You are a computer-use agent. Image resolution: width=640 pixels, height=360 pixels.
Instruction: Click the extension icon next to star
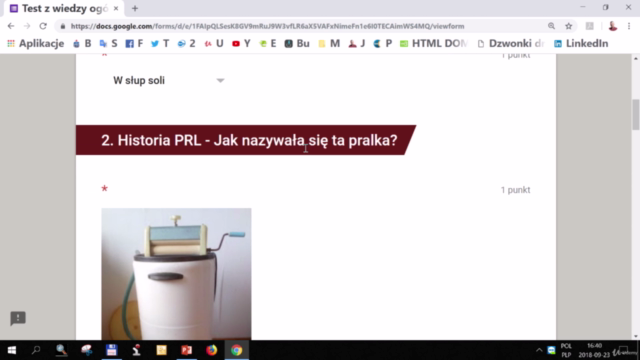tap(589, 26)
